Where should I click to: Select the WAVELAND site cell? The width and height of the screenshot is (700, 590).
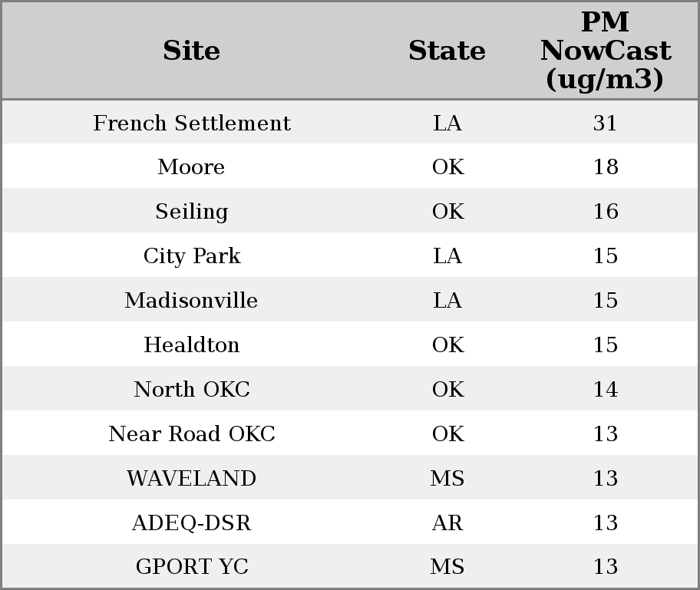[191, 479]
